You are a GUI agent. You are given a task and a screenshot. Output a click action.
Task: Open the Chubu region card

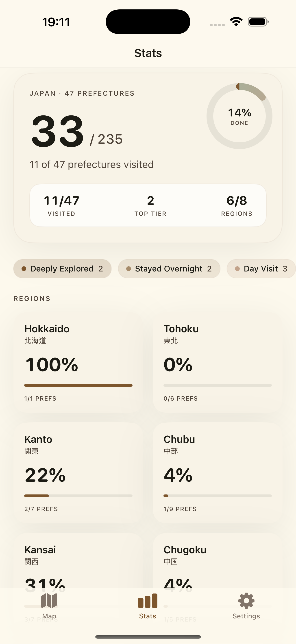(218, 473)
